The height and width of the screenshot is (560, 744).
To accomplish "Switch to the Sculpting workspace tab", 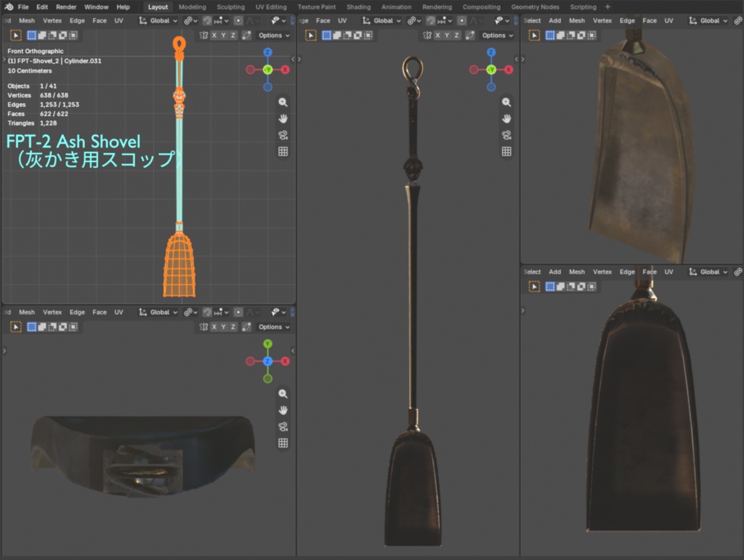I will [x=230, y=7].
